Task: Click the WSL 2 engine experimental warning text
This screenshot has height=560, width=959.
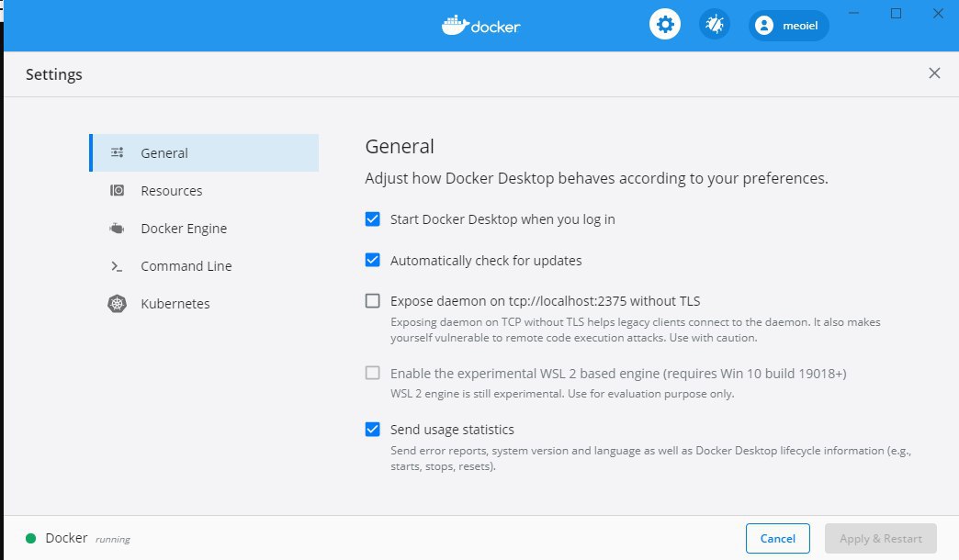Action: coord(562,394)
